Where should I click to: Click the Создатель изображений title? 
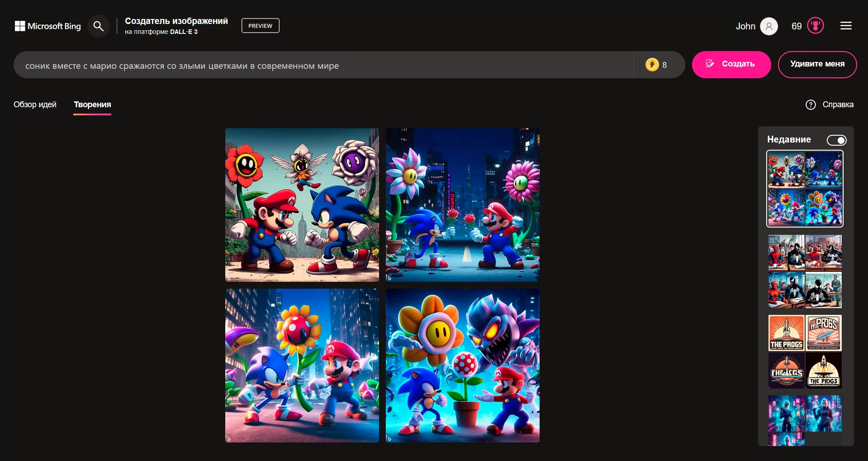tap(176, 21)
